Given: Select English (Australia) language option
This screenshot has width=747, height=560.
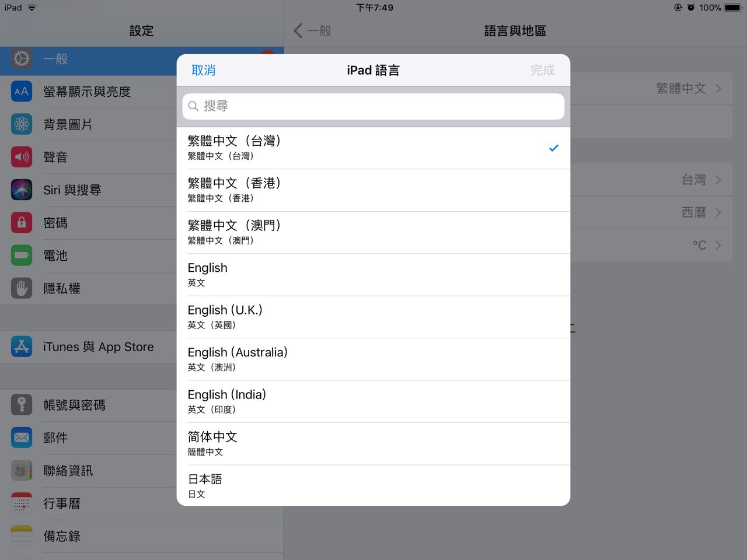Looking at the screenshot, I should point(373,359).
